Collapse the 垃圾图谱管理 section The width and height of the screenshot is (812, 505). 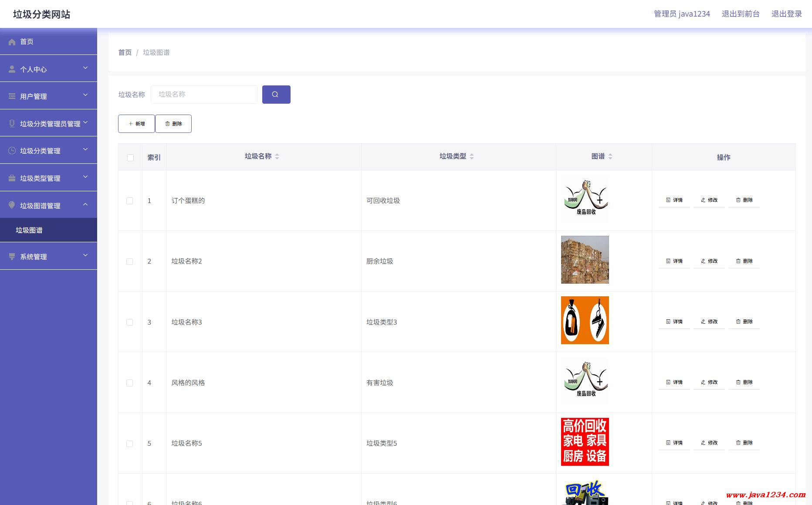(48, 205)
